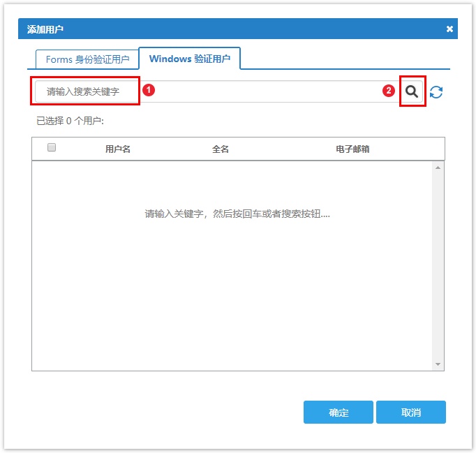Tick the select-all checkbox in table header
This screenshot has height=453, width=476.
click(52, 147)
